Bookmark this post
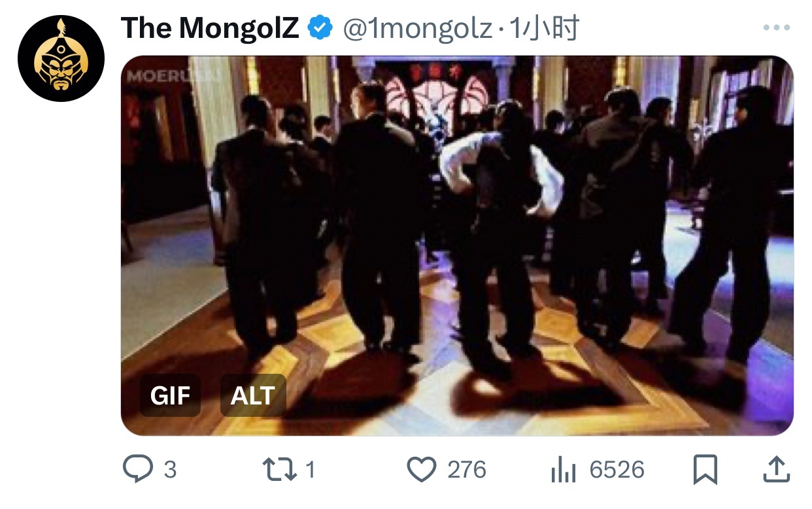 (x=705, y=469)
